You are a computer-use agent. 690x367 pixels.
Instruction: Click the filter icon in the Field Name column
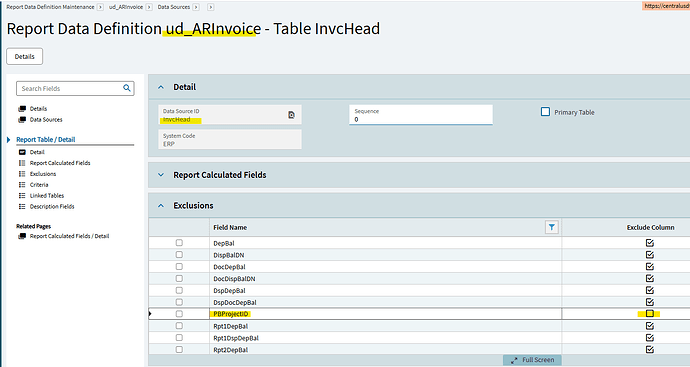[x=551, y=227]
